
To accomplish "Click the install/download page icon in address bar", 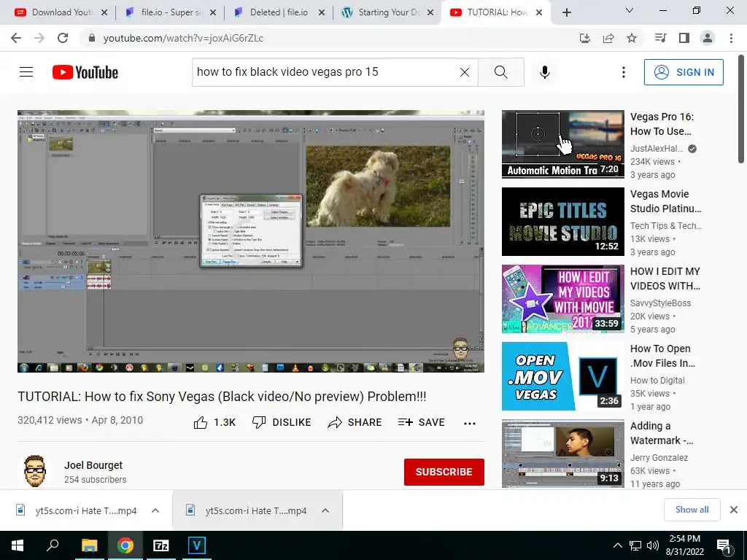I will click(x=584, y=38).
